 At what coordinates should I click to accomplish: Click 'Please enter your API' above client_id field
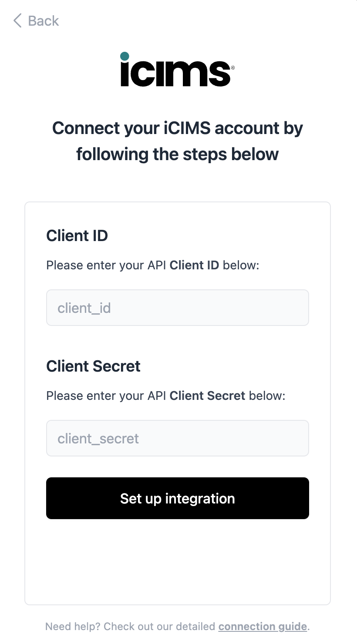tap(106, 265)
